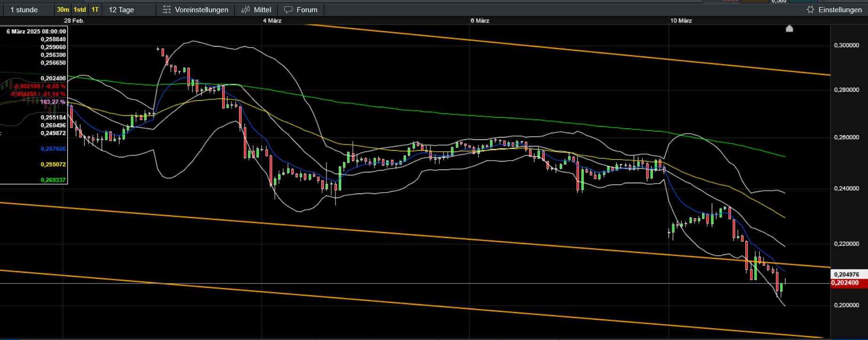Click the blue 0,257026 indicator value

click(x=53, y=149)
